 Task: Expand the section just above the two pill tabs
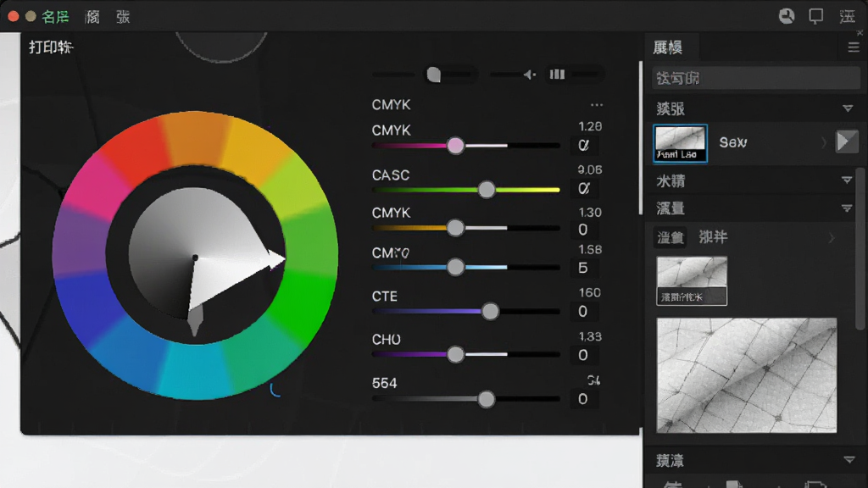(847, 208)
